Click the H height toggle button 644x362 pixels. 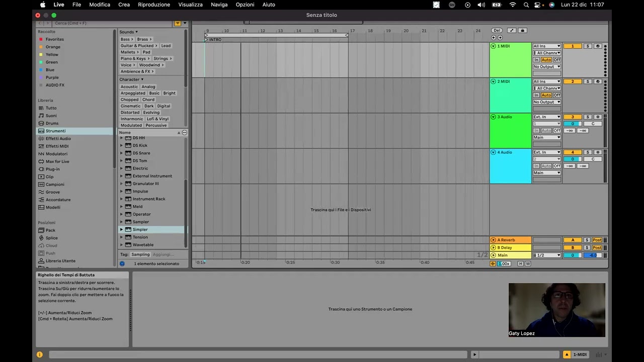click(x=521, y=263)
